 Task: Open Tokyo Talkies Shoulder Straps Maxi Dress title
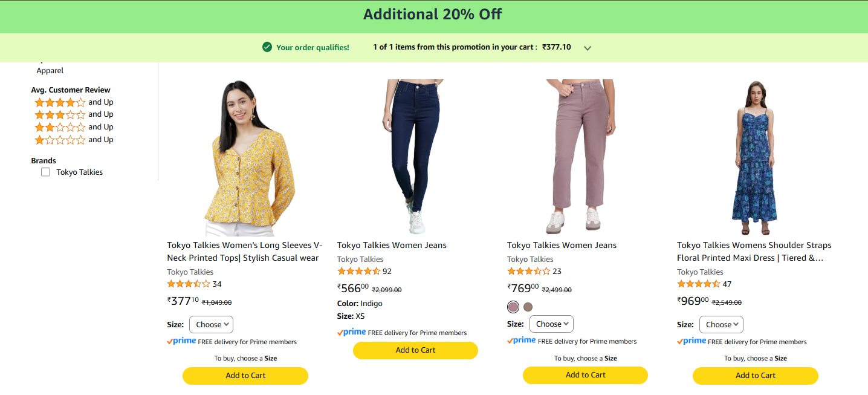[754, 252]
